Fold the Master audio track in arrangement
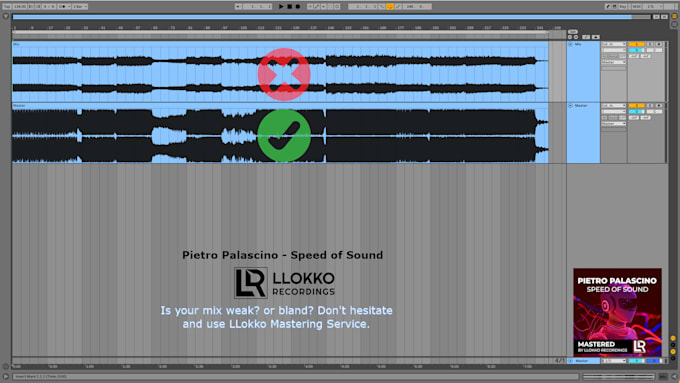The width and height of the screenshot is (680, 383). (x=570, y=105)
